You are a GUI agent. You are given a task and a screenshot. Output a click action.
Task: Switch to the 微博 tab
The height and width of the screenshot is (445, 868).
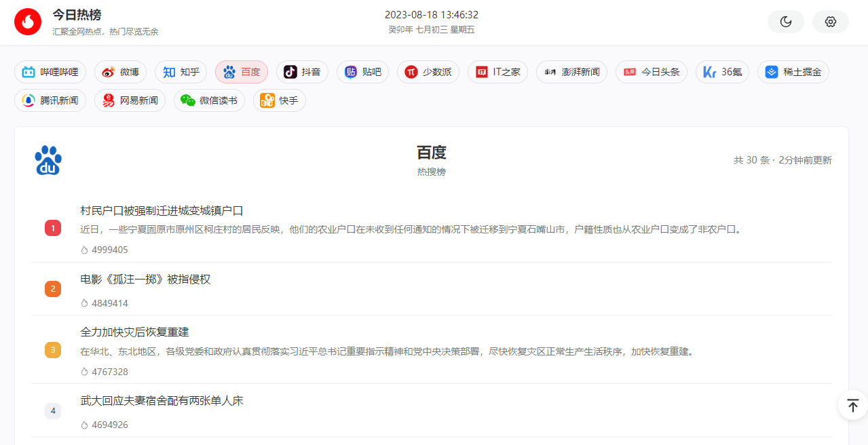pos(120,72)
